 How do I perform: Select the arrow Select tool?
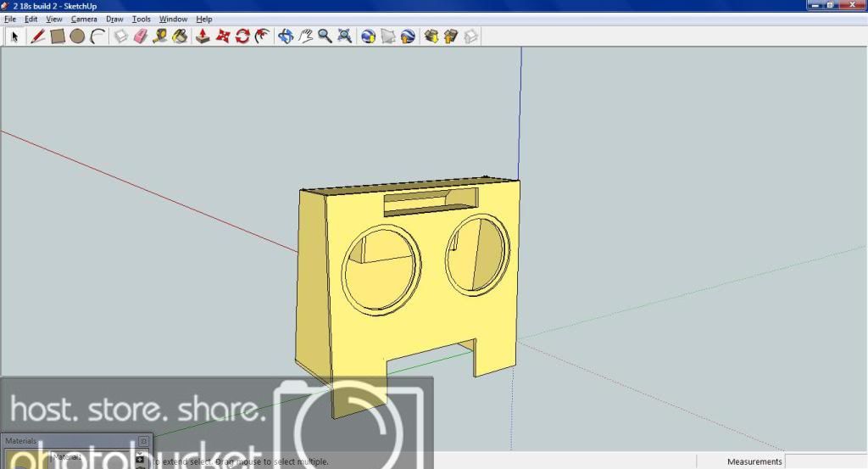point(15,36)
